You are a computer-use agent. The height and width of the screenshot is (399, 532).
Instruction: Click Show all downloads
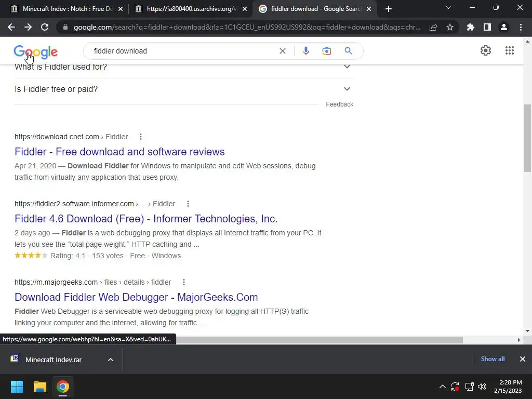coord(493,359)
